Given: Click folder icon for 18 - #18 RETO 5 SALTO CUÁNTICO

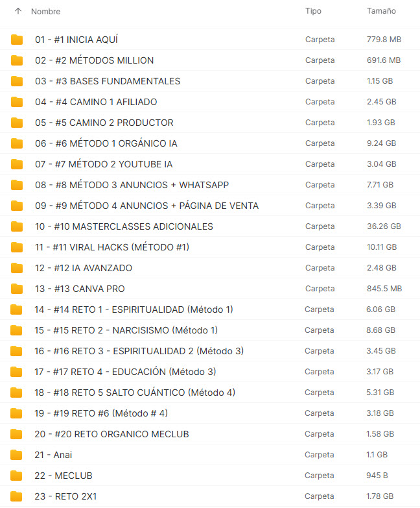Looking at the screenshot, I should 16,393.
